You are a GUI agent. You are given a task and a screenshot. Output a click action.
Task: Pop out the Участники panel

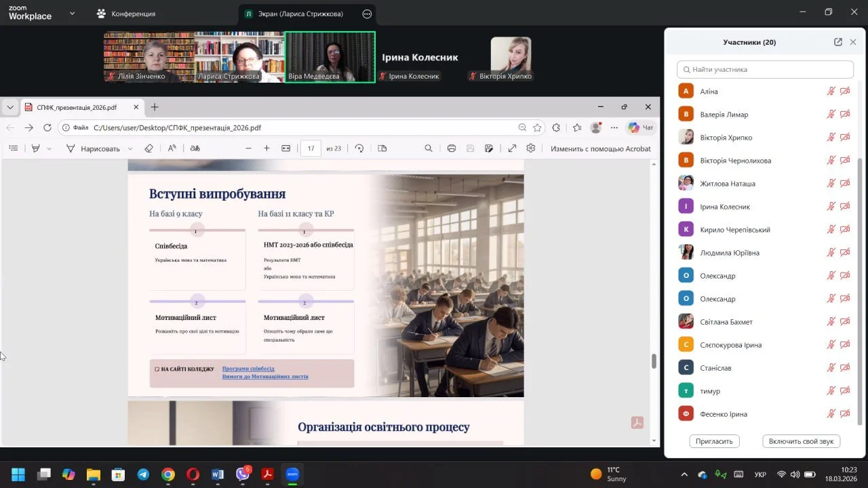click(x=838, y=42)
